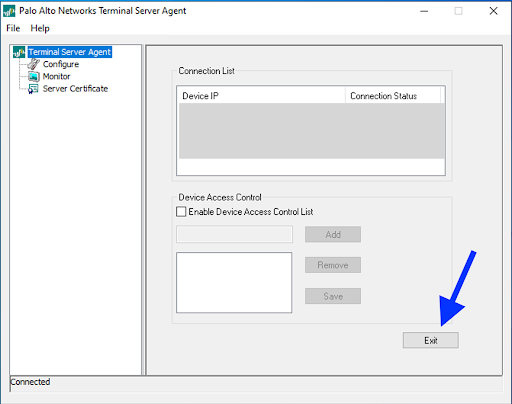This screenshot has width=512, height=404.
Task: Click the device IP input field
Action: [234, 234]
